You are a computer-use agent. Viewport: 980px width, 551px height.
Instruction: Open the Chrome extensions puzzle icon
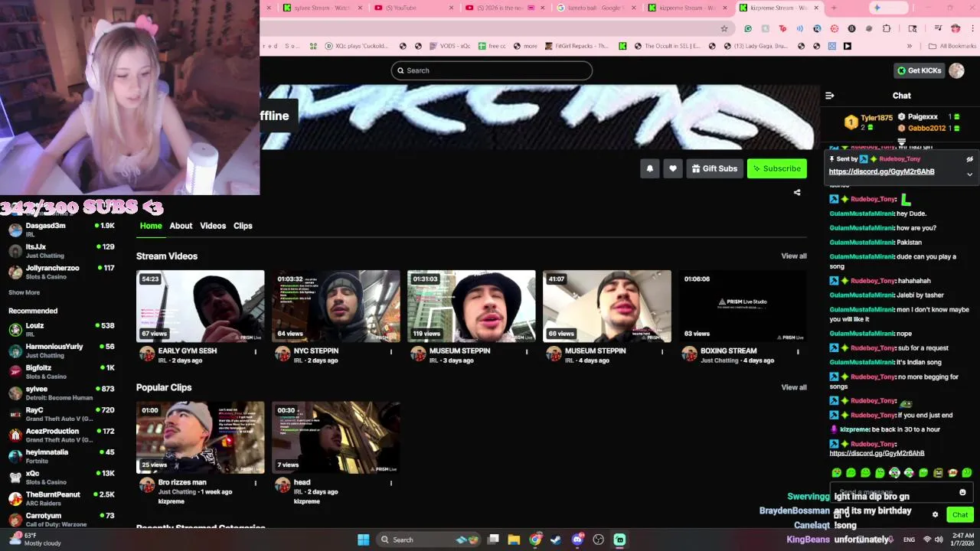point(887,28)
